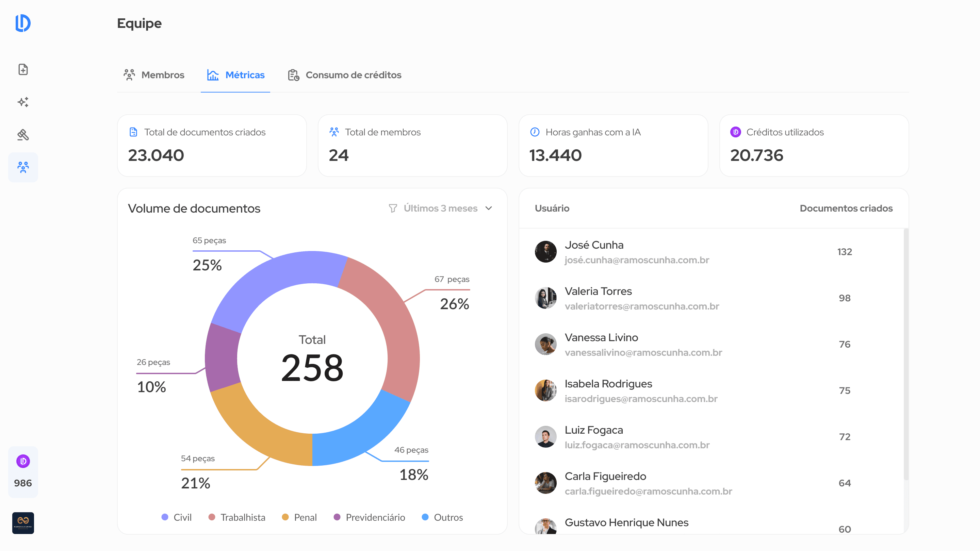Click the Penal orange legend dot
This screenshot has height=551, width=980.
point(285,517)
